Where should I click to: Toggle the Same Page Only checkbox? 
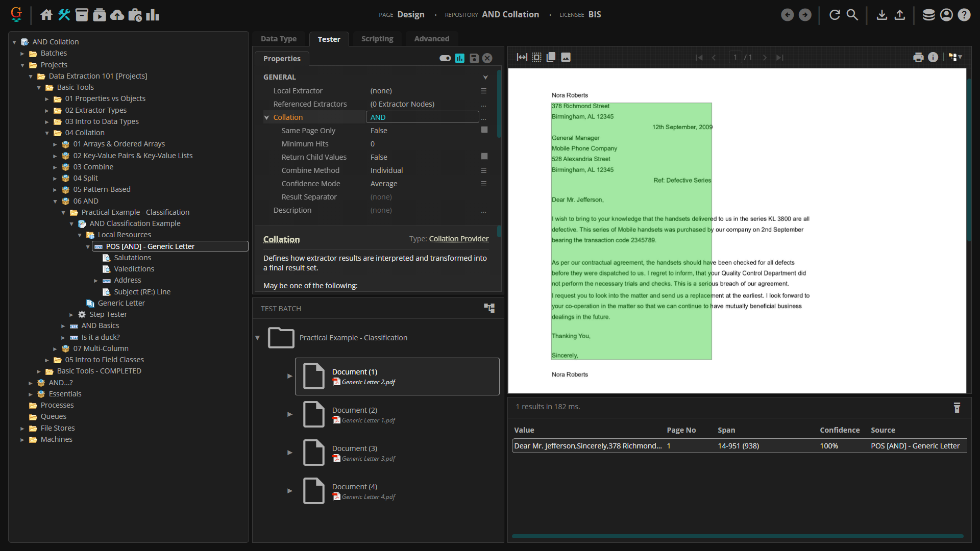pyautogui.click(x=484, y=130)
